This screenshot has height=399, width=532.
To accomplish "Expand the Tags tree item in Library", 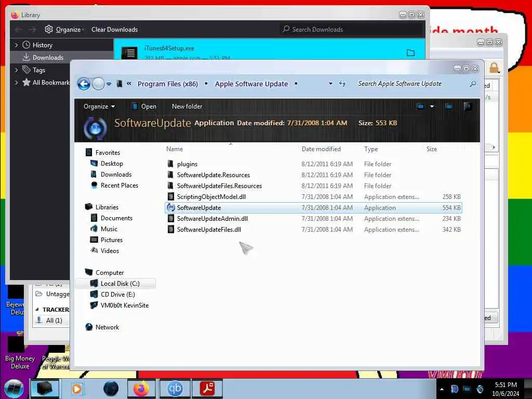I will coord(16,70).
